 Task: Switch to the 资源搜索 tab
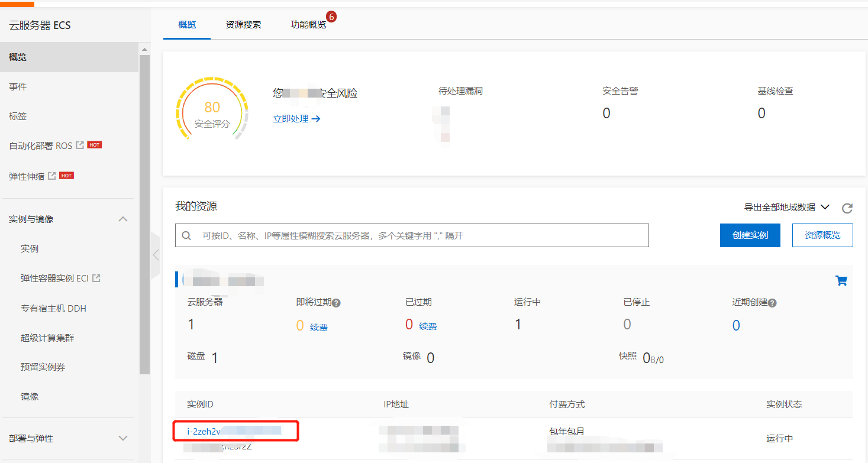[243, 25]
